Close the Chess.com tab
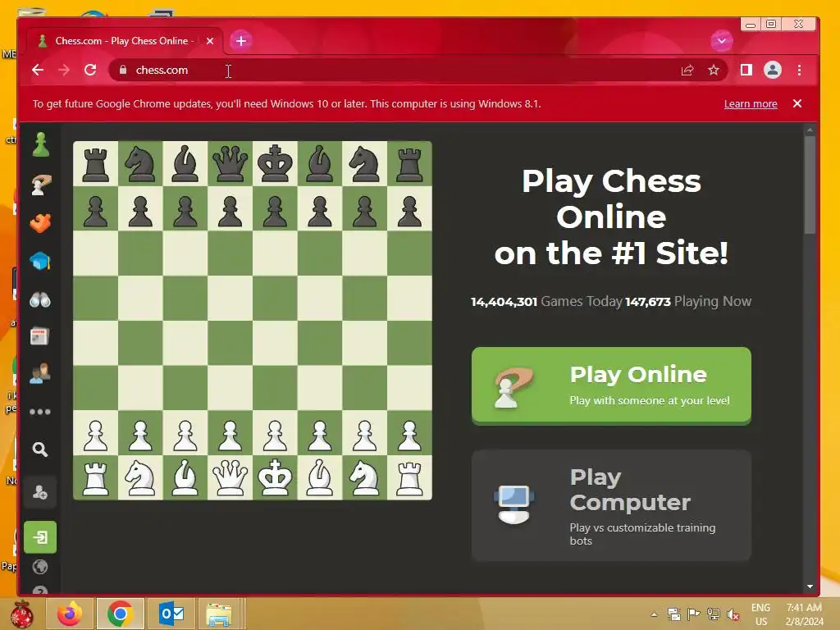The width and height of the screenshot is (840, 630). [210, 41]
